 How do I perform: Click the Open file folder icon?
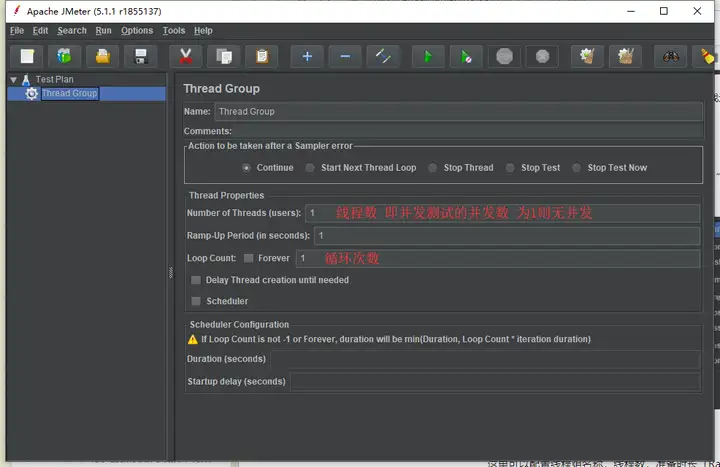point(103,56)
